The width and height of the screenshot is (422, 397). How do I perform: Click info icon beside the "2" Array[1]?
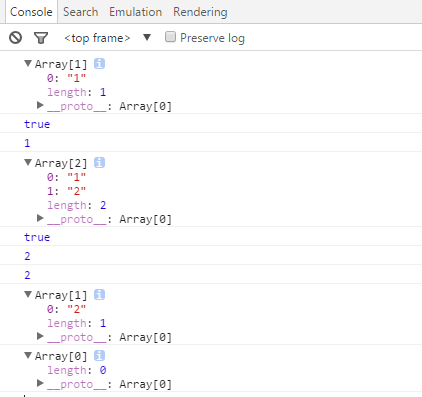click(99, 294)
